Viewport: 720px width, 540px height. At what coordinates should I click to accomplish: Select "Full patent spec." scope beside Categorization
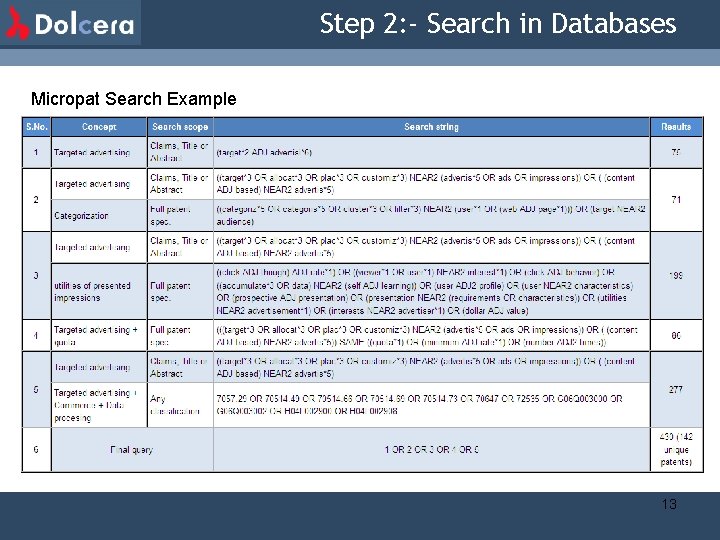pos(180,216)
